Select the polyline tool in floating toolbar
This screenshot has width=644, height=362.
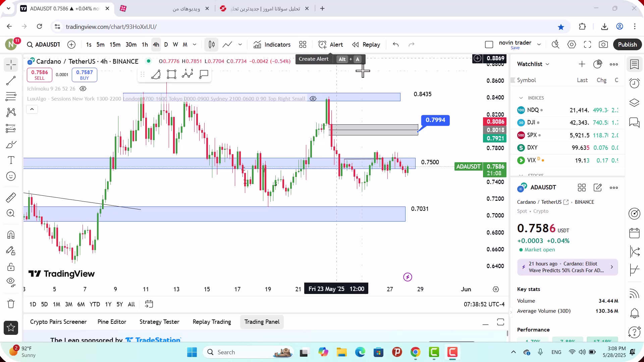[187, 74]
